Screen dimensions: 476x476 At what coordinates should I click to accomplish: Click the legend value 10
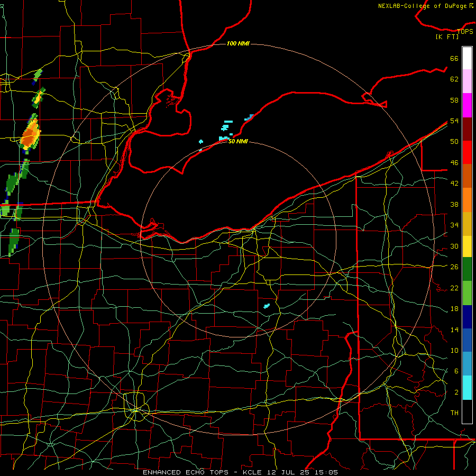pos(454,350)
